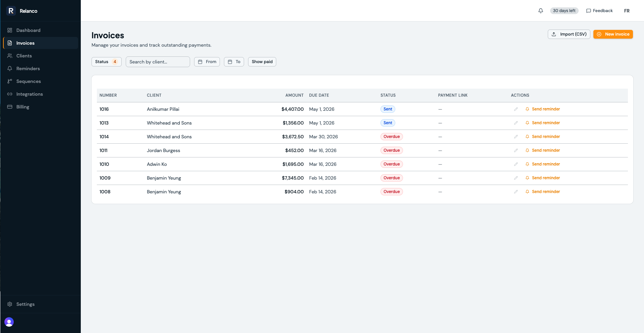The width and height of the screenshot is (644, 333).
Task: Send reminder for invoice 1011
Action: [543, 150]
